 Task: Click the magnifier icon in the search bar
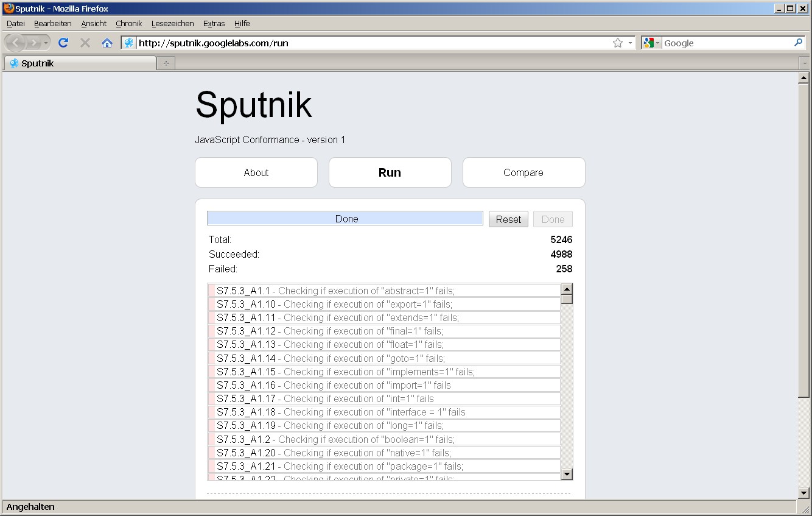[x=798, y=43]
